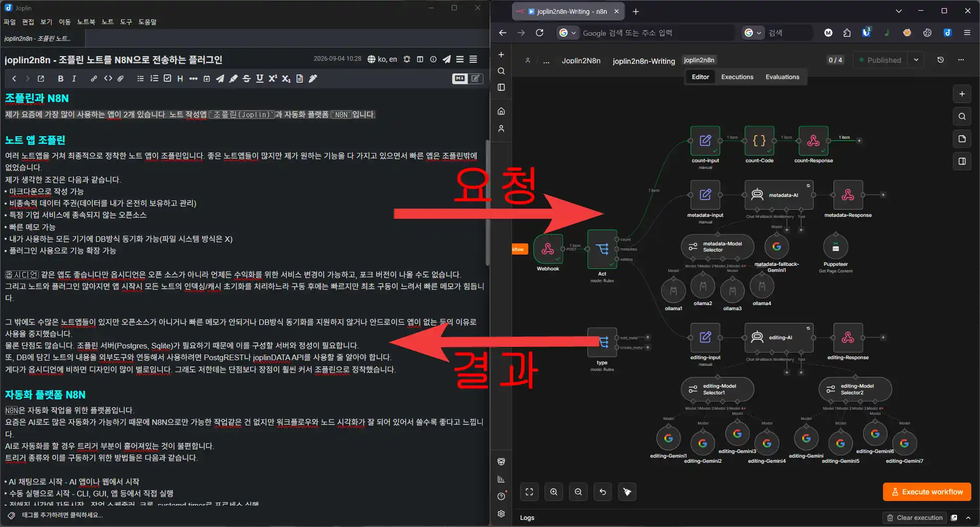980x527 pixels.
Task: Go back to previous Joplin note
Action: coord(14,79)
